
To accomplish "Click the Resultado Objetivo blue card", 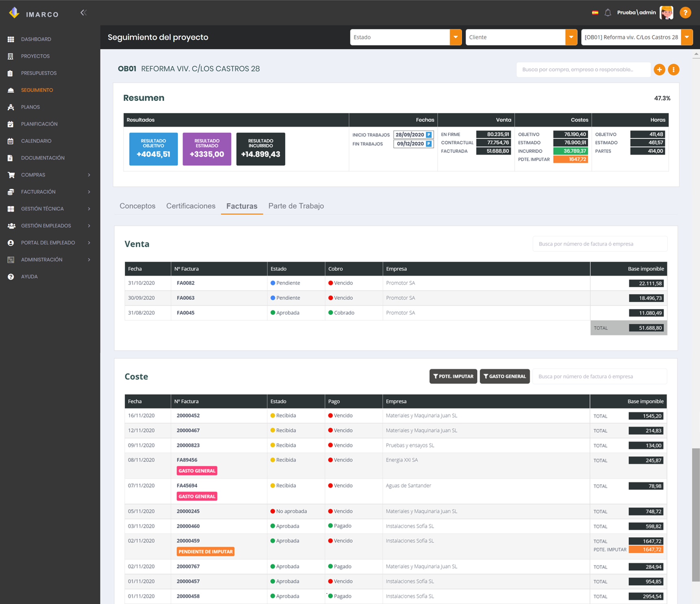I will 153,149.
